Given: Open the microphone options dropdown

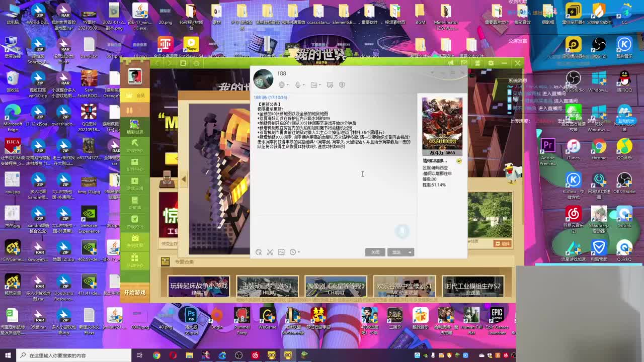Looking at the screenshot, I should tap(304, 84).
